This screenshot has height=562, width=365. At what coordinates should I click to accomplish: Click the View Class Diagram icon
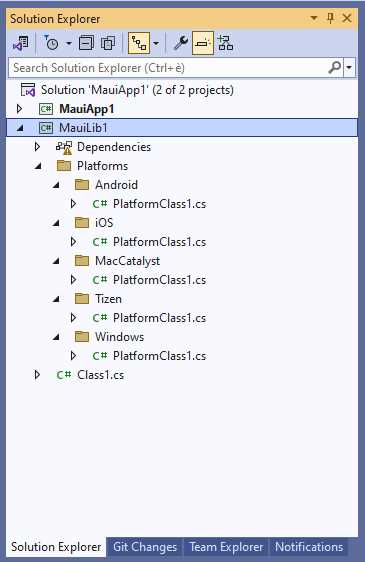tap(225, 43)
